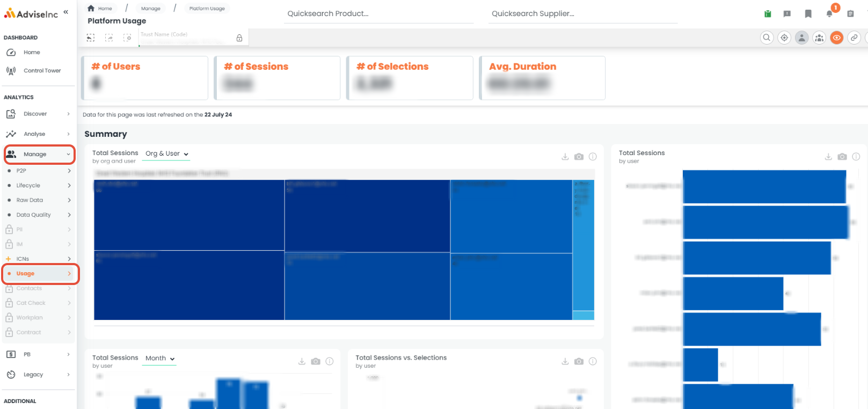Click the light blue treemap tile

coord(583,245)
